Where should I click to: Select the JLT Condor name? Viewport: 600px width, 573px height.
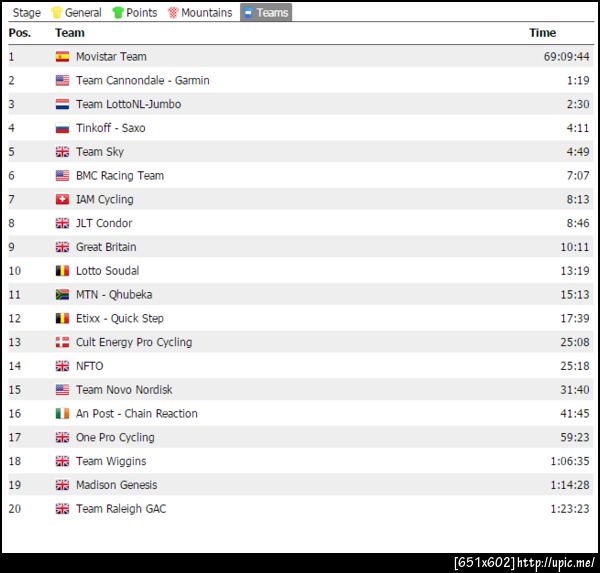click(104, 223)
